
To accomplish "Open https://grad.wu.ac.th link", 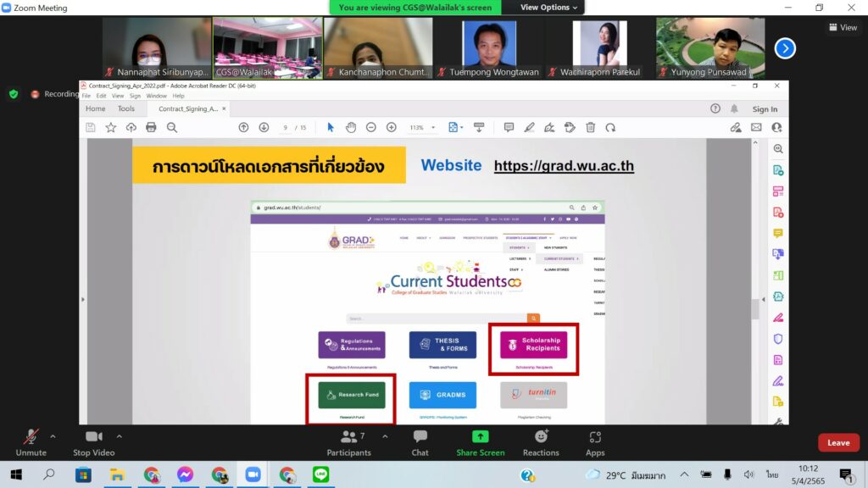I will tap(564, 165).
